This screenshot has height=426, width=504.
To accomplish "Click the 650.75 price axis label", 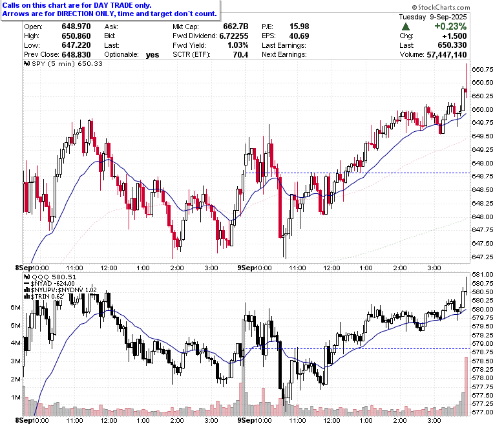I will pyautogui.click(x=483, y=69).
